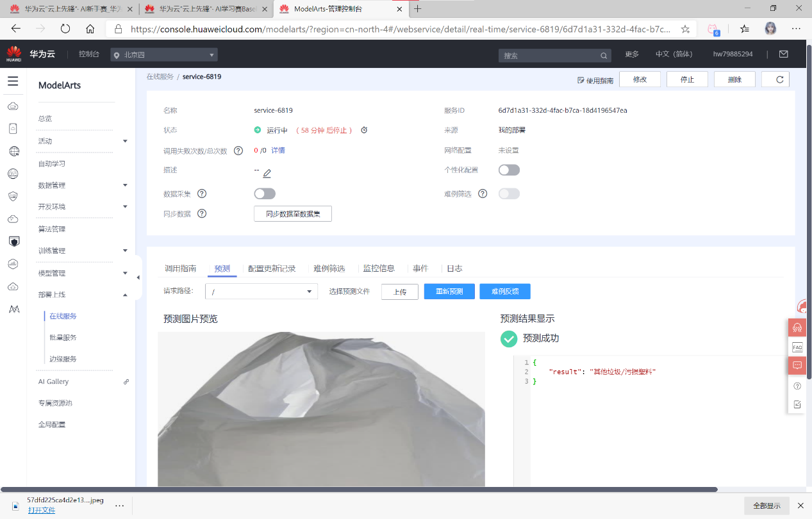
Task: Click the 同步数据至数据集 button
Action: click(x=293, y=214)
